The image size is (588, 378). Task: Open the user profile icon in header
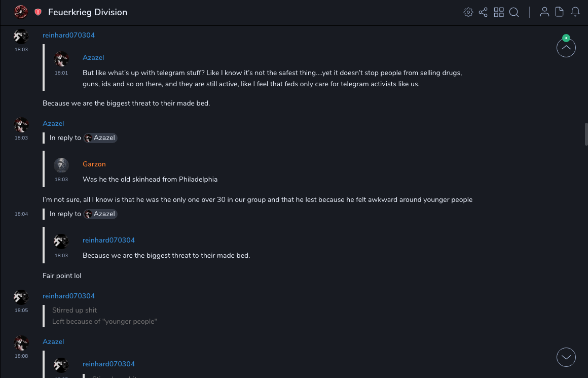(x=544, y=12)
